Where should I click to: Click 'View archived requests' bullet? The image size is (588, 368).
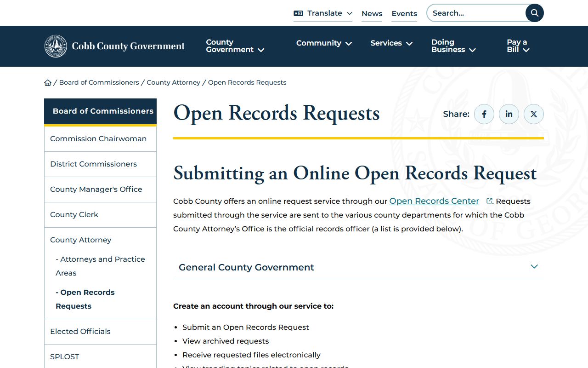point(226,341)
